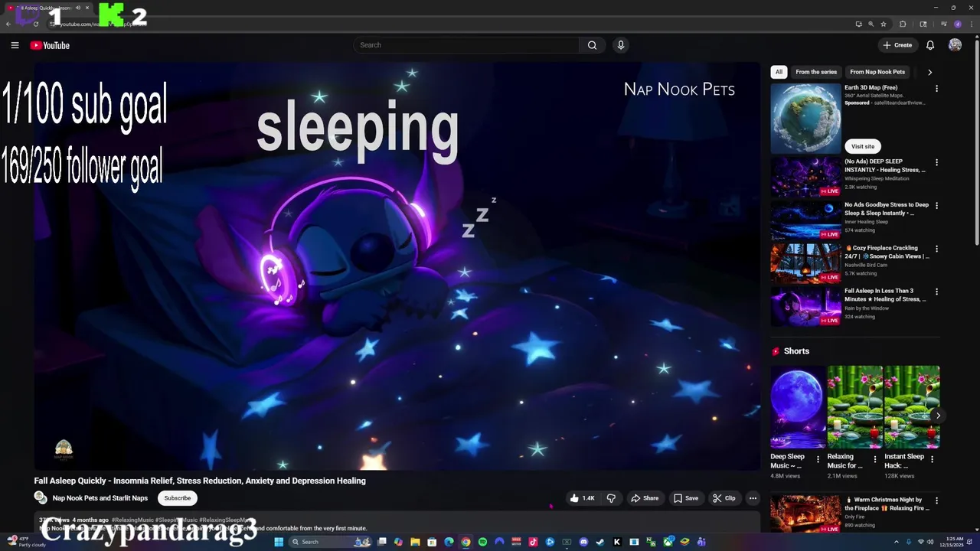This screenshot has height=551, width=980.
Task: Go to the YouTube home logo
Action: pos(50,45)
